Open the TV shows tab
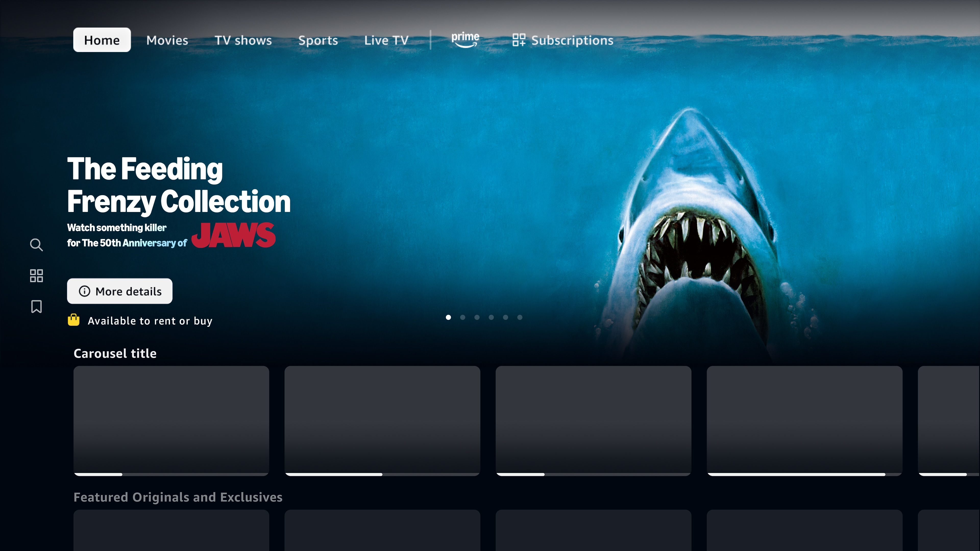This screenshot has height=551, width=980. point(243,40)
